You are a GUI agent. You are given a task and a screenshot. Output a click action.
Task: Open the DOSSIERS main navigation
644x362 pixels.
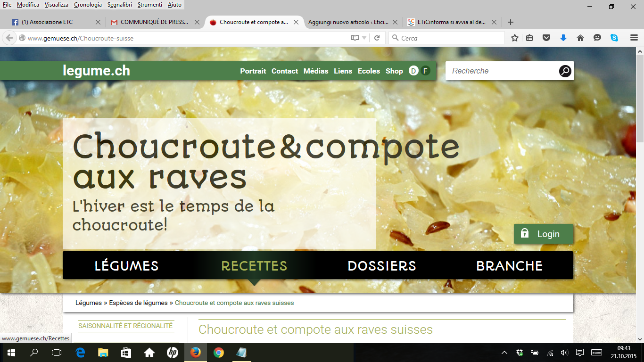(x=382, y=266)
